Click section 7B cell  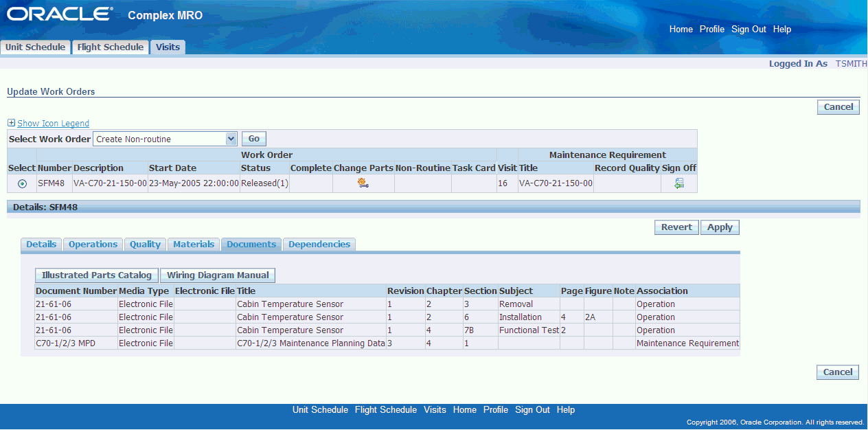tap(481, 330)
